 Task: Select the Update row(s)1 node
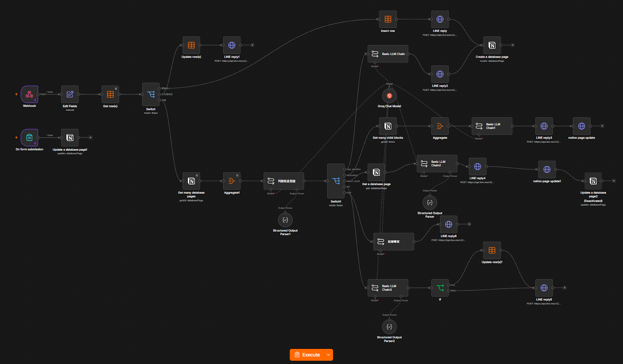click(x=492, y=250)
